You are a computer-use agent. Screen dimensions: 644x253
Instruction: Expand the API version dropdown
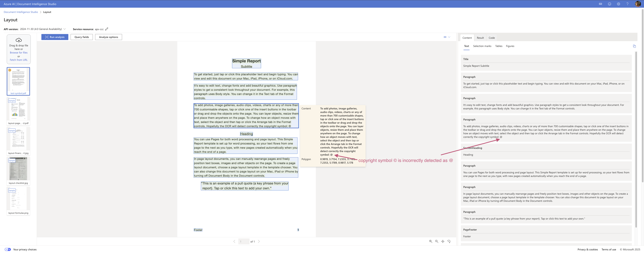click(x=65, y=29)
